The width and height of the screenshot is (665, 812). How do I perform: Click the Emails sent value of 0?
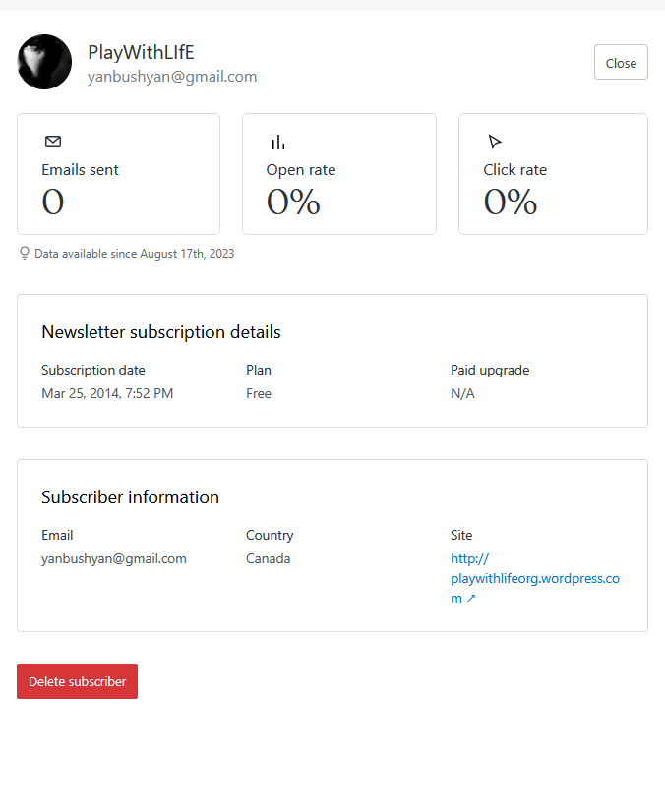click(53, 202)
